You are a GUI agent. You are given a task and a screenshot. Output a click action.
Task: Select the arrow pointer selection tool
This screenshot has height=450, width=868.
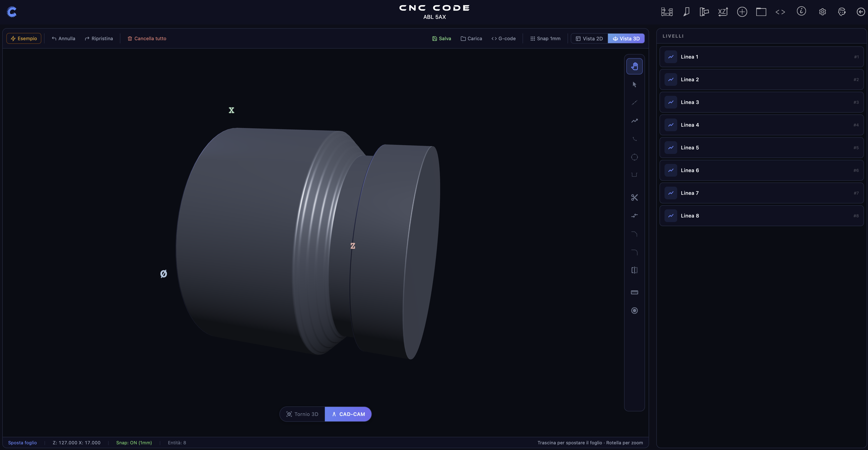(634, 84)
